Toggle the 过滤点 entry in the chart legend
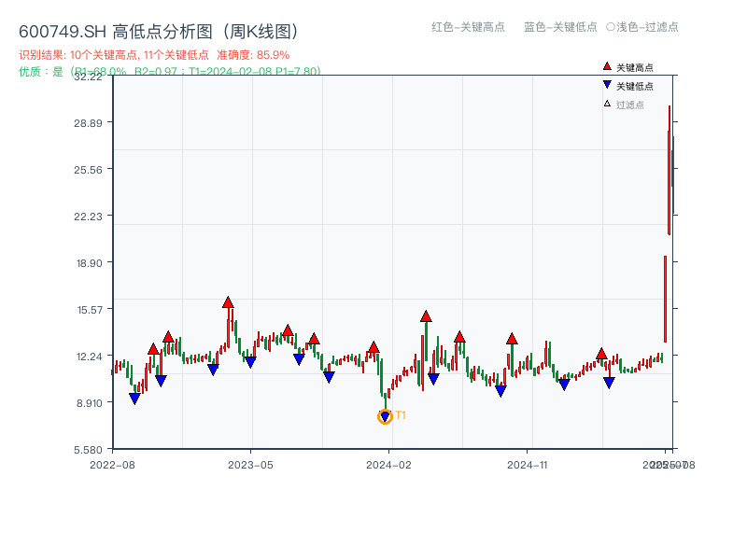 point(624,105)
